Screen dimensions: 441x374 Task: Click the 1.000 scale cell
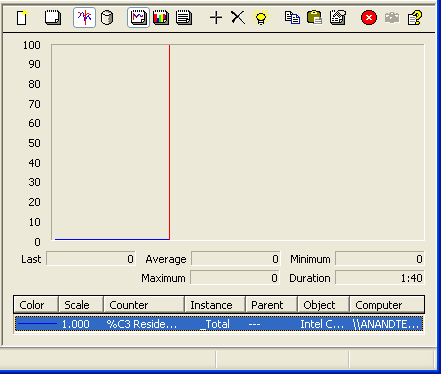(x=76, y=324)
